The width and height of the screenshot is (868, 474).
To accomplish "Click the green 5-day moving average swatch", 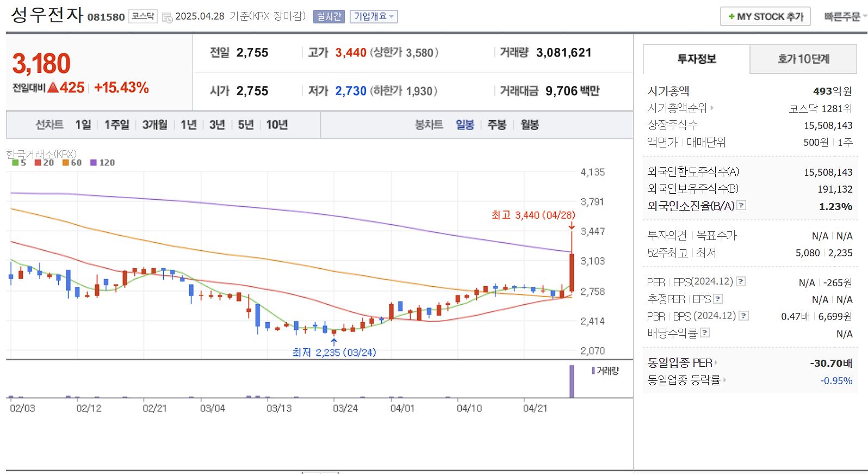I will click(x=15, y=162).
